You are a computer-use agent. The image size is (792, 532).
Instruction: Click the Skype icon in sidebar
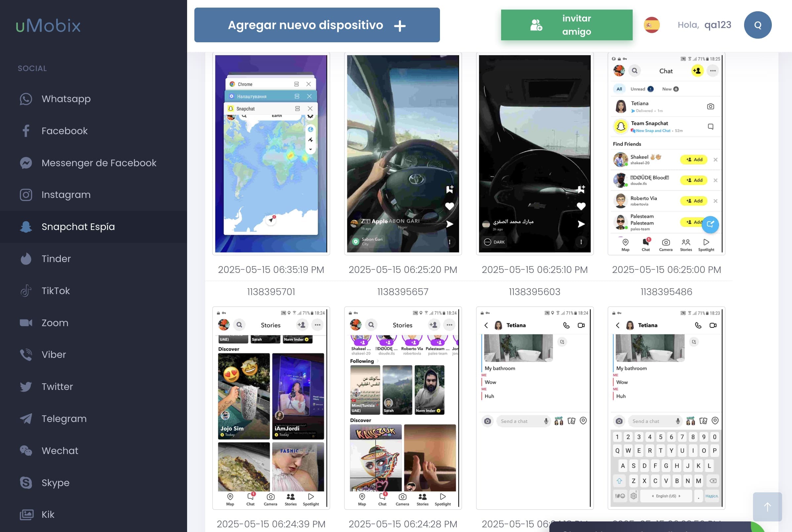coord(26,483)
